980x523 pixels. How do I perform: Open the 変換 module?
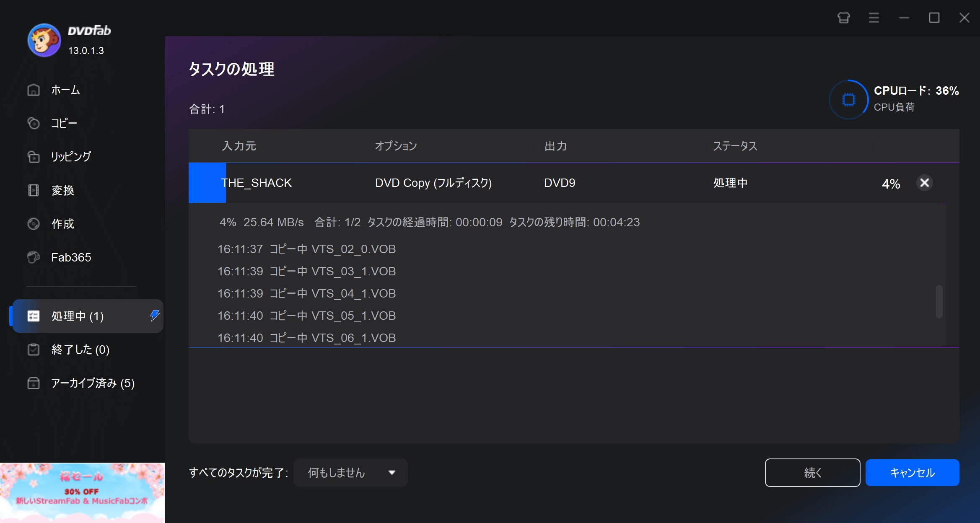(63, 190)
